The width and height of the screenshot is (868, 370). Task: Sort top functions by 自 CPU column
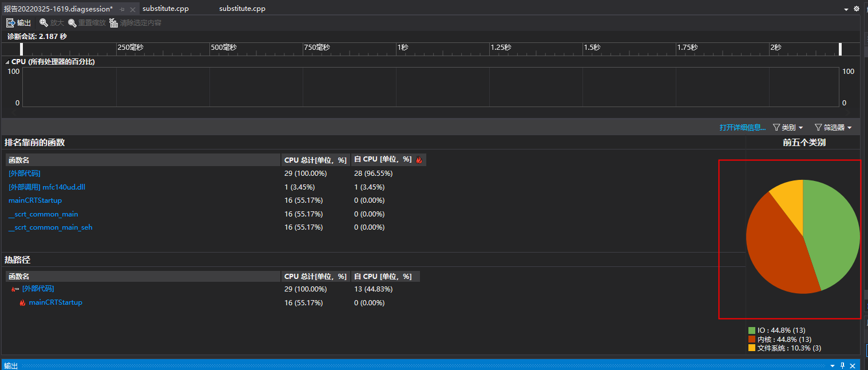pyautogui.click(x=389, y=160)
